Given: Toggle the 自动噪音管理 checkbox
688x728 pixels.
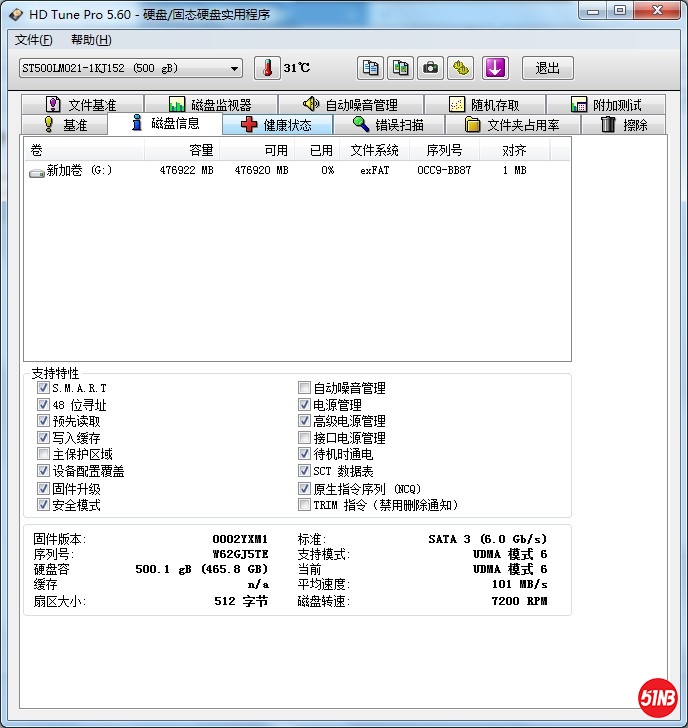Looking at the screenshot, I should tap(305, 388).
